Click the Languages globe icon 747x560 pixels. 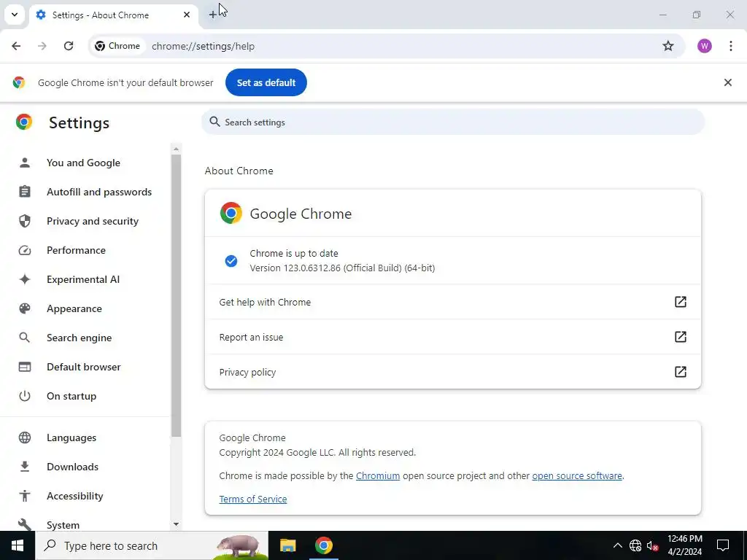[x=25, y=437]
